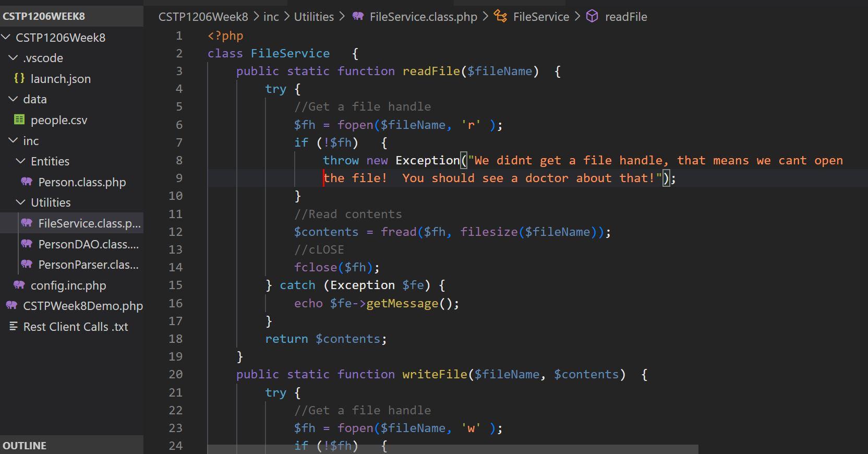Click the readFile function name on line 3
The width and height of the screenshot is (868, 454).
[431, 71]
